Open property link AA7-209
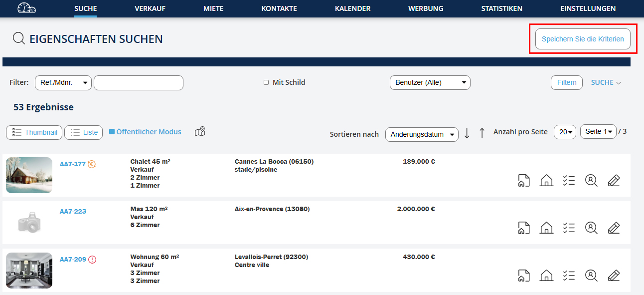This screenshot has height=295, width=644. pos(73,259)
